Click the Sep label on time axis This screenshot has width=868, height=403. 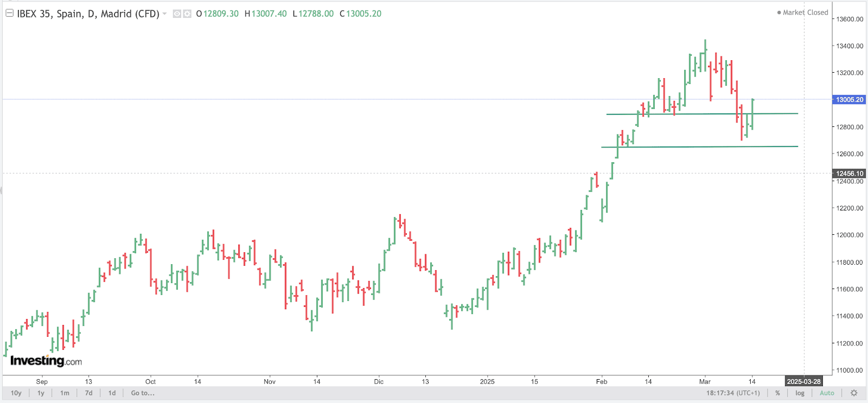(x=42, y=382)
